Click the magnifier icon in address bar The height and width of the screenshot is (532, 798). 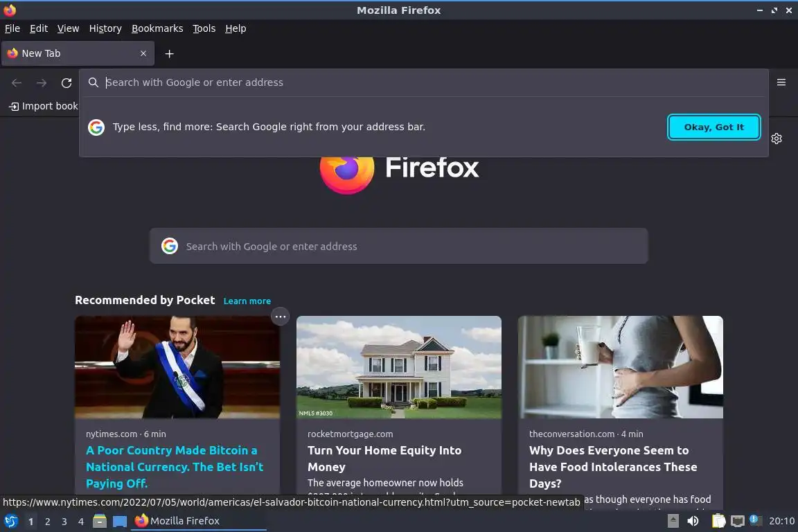93,82
